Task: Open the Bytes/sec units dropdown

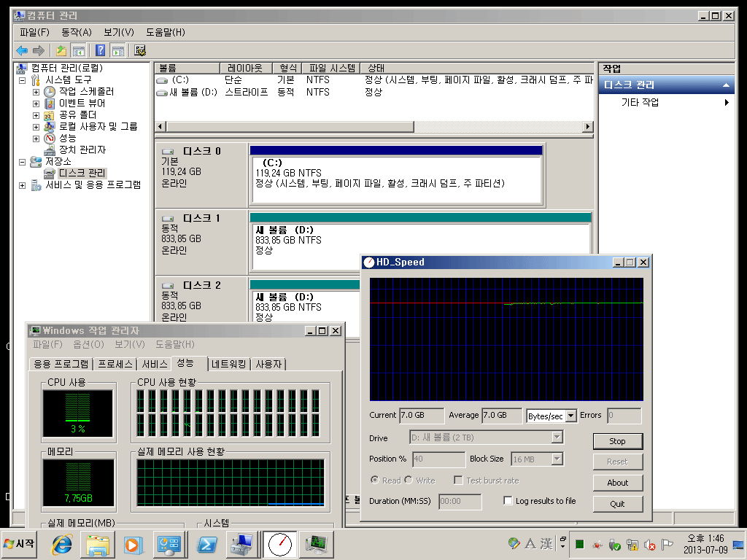Action: (x=570, y=416)
